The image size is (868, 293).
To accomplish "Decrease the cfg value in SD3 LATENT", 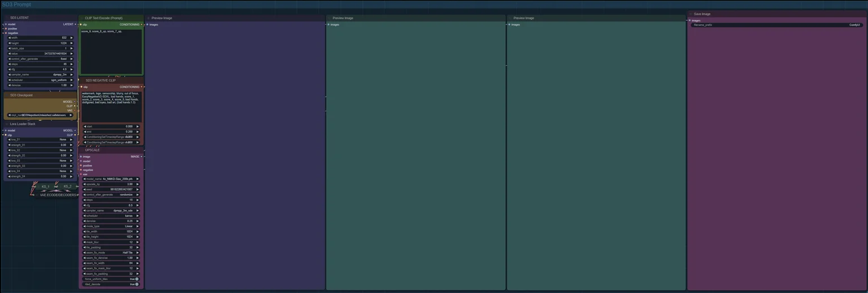I will pos(10,70).
